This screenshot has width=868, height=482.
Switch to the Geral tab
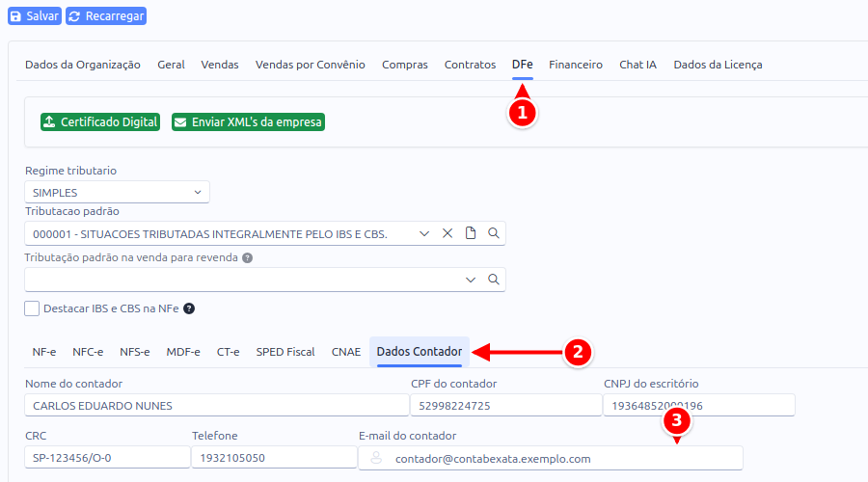coord(171,65)
